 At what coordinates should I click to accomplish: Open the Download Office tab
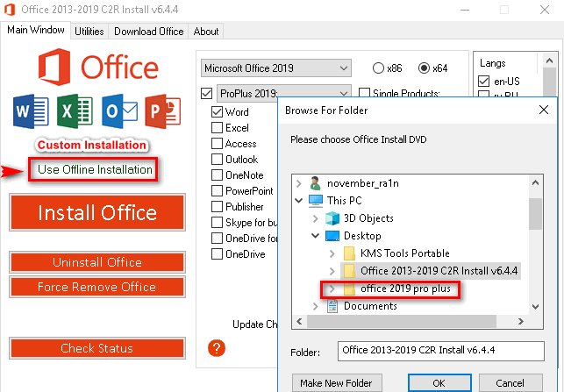coord(148,32)
